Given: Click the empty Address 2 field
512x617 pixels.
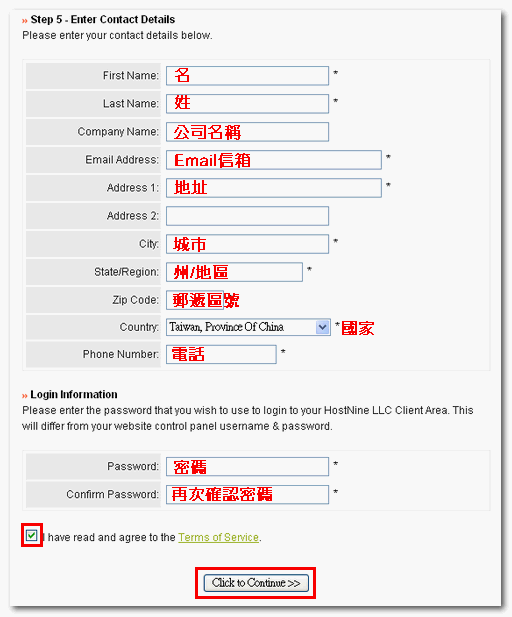Looking at the screenshot, I should point(247,216).
